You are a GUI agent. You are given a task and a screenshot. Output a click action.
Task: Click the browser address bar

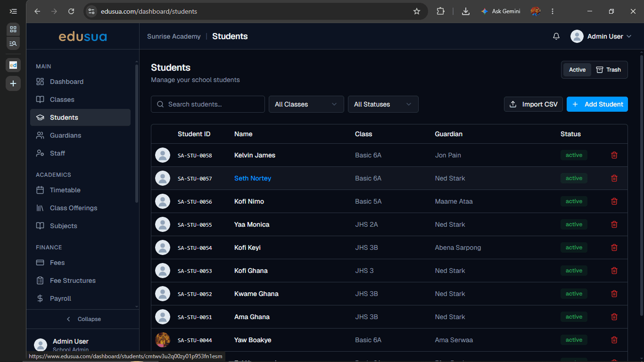click(255, 11)
